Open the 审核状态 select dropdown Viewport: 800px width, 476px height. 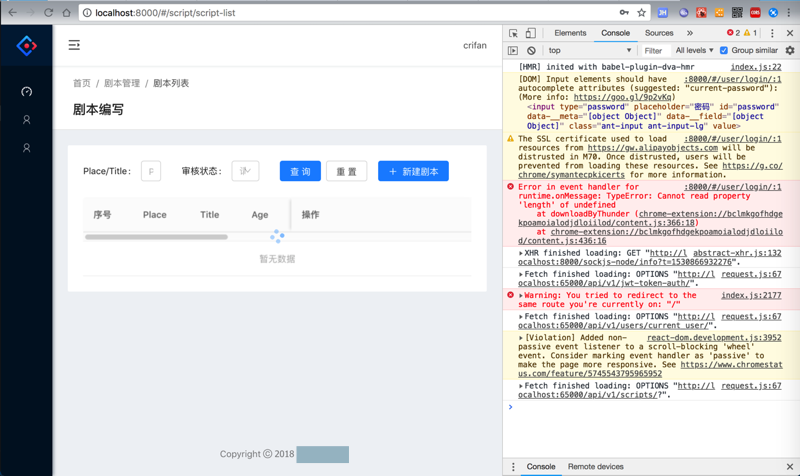click(x=245, y=171)
